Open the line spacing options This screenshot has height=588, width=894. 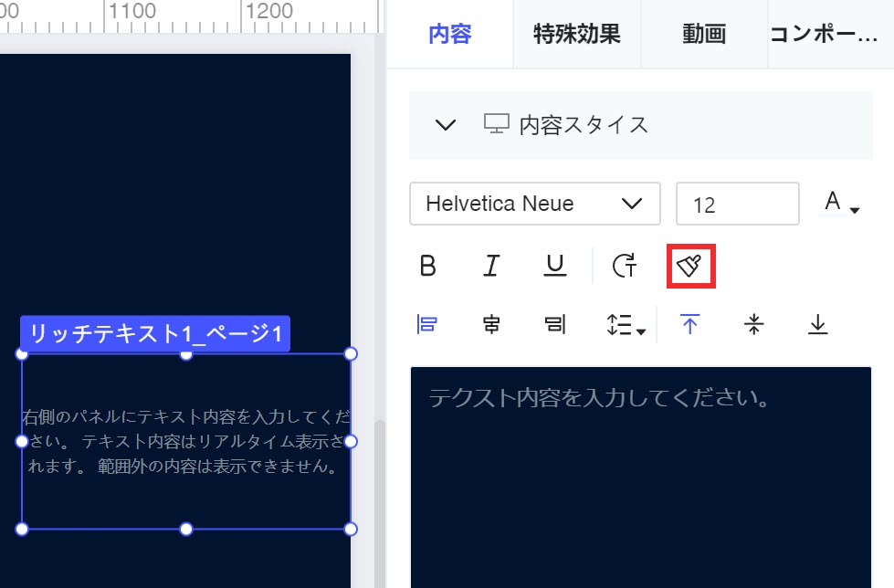(626, 324)
